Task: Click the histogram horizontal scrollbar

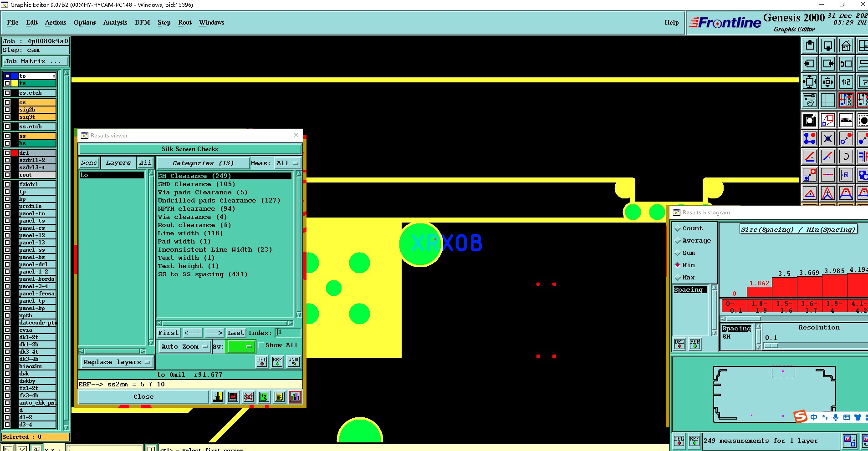Action: [x=794, y=319]
